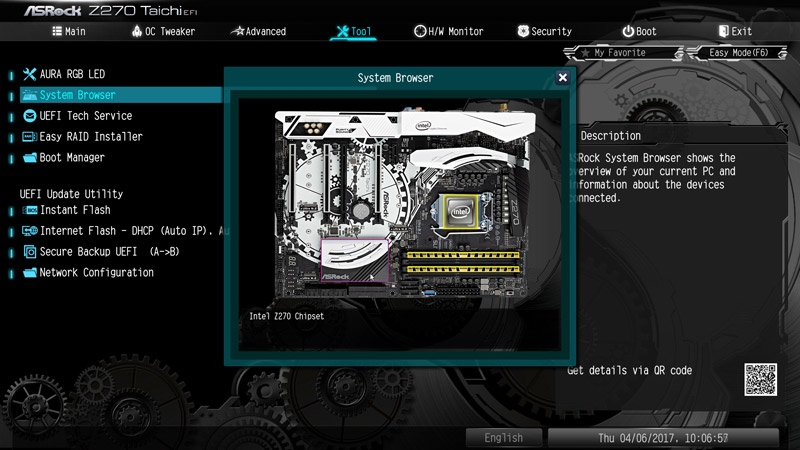This screenshot has width=800, height=450.
Task: Click the Instant Flash BIOS icon
Action: pyautogui.click(x=30, y=210)
